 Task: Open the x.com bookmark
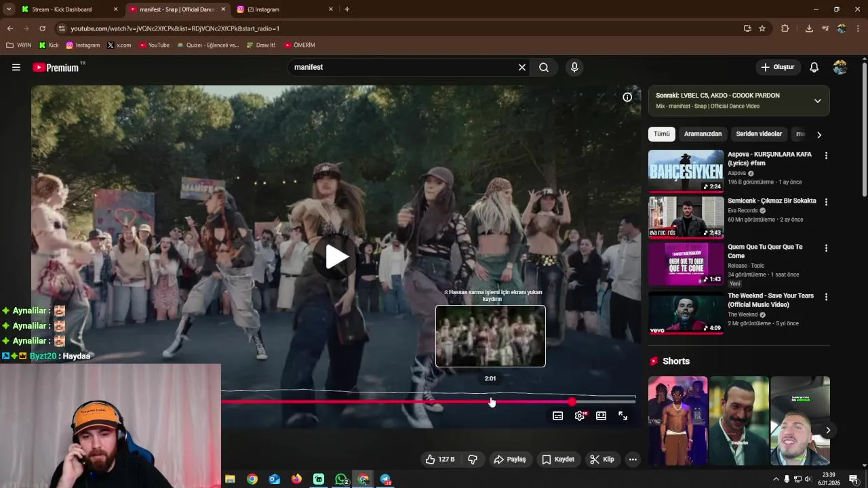coord(119,45)
